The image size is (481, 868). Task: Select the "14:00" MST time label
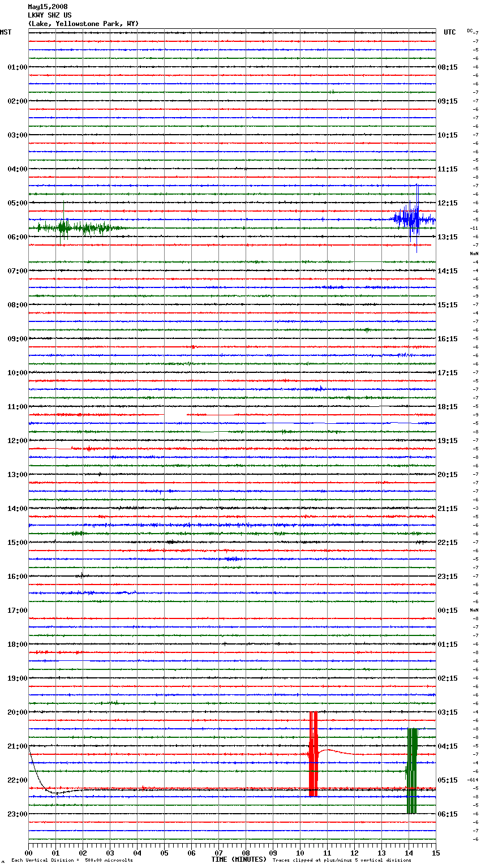click(x=18, y=509)
